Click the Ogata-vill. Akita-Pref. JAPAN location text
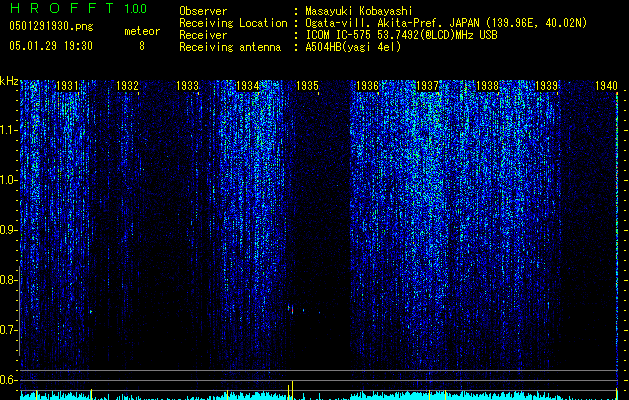This screenshot has width=629, height=400. 446,23
